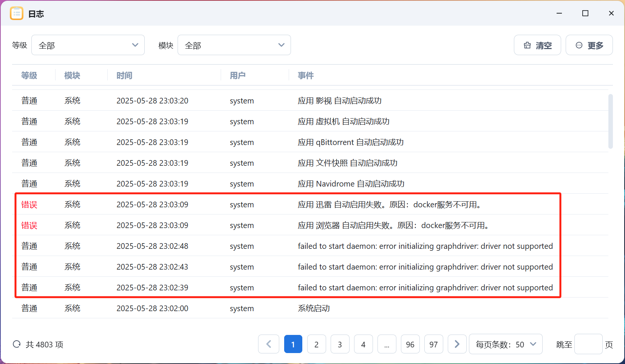The width and height of the screenshot is (625, 364).
Task: Maximize the log window
Action: coord(585,14)
